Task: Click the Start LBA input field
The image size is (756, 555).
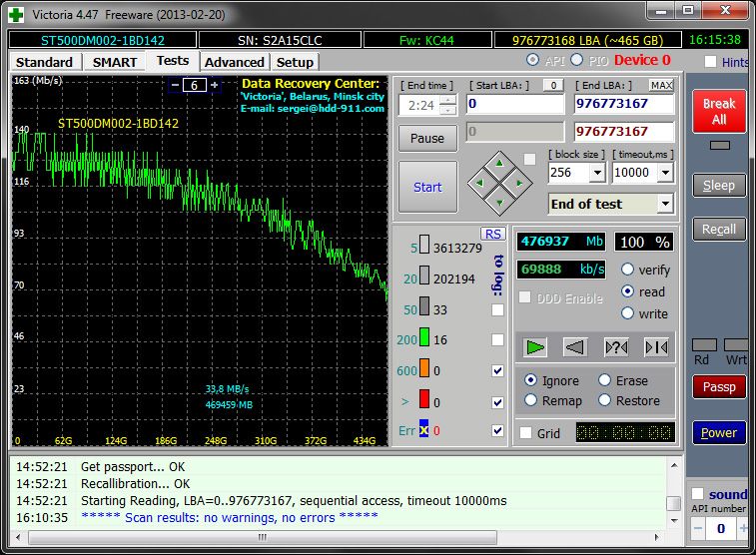Action: point(514,104)
